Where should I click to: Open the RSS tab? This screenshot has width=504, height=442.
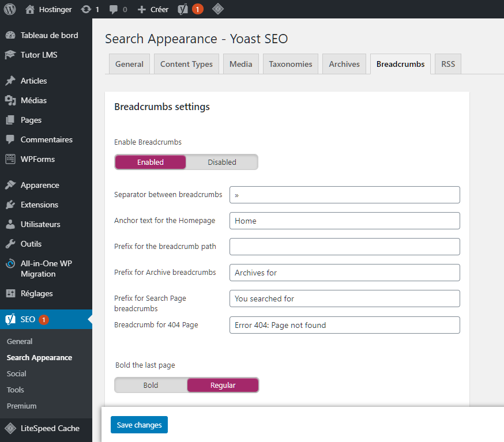[x=447, y=63]
